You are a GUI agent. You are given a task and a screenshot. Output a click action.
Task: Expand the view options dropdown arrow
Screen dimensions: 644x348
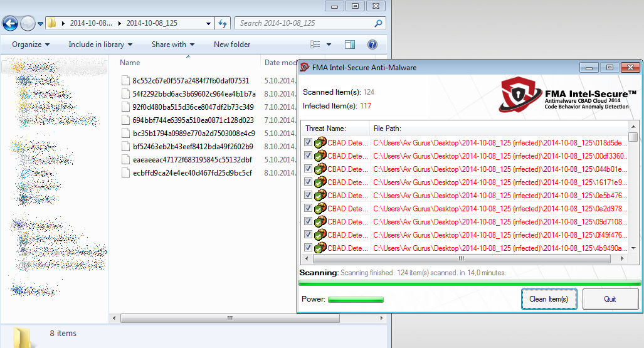pyautogui.click(x=329, y=45)
